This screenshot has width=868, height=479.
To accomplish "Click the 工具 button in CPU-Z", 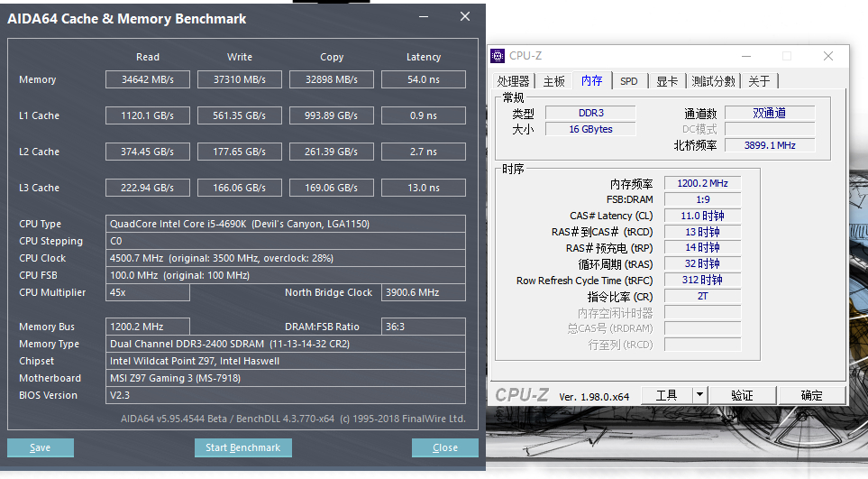I will [666, 395].
